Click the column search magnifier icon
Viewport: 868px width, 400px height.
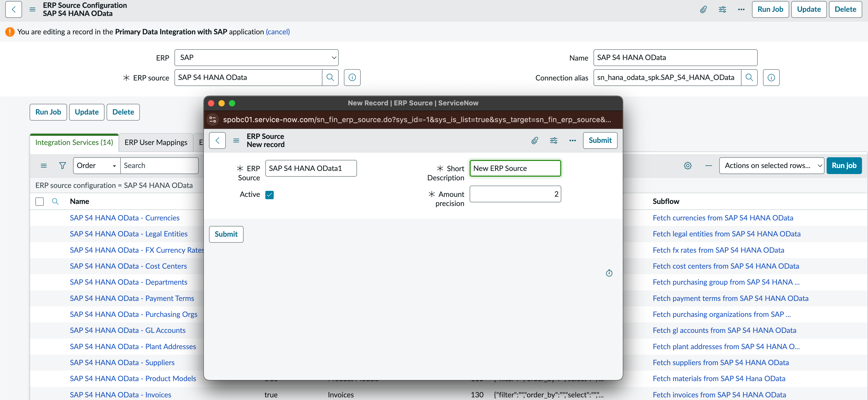pos(55,201)
